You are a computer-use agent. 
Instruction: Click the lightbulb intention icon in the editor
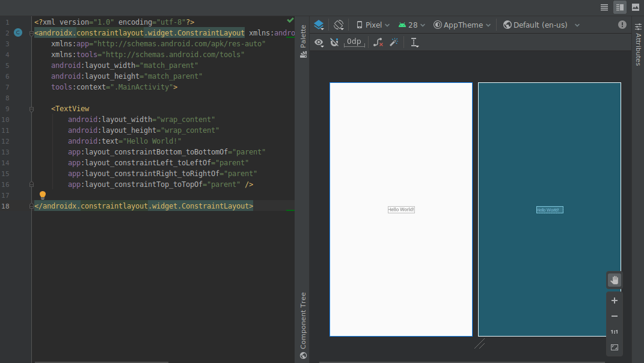(42, 194)
